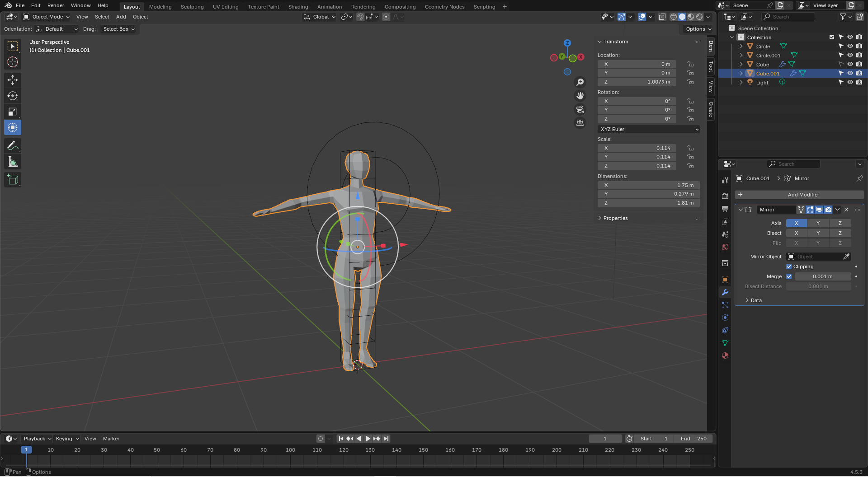Choose the Add Cube tool
868x477 pixels.
13,179
